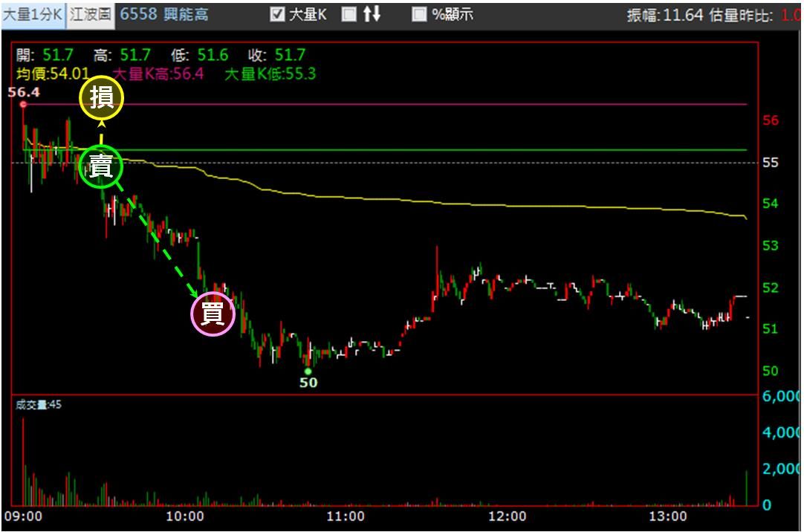The image size is (804, 532).
Task: Click the 55 price axis label
Action: [x=770, y=163]
